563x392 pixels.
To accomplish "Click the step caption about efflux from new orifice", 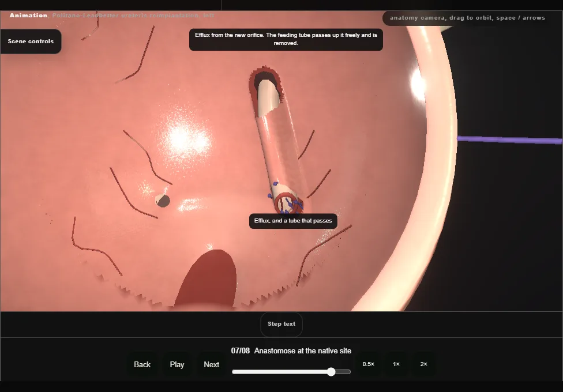I will point(286,39).
